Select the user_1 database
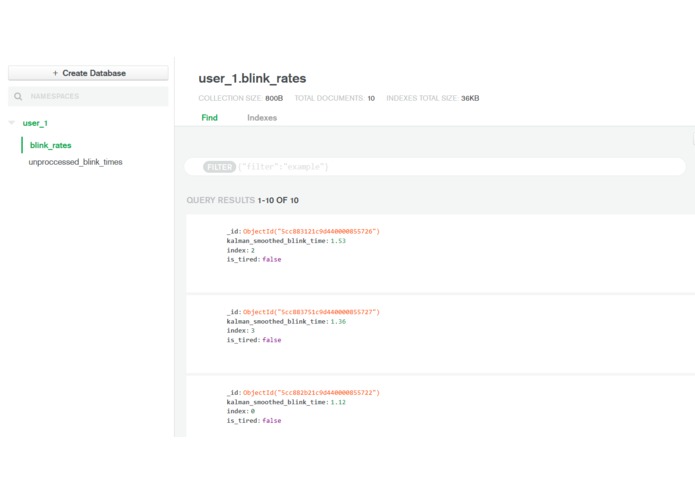 35,123
